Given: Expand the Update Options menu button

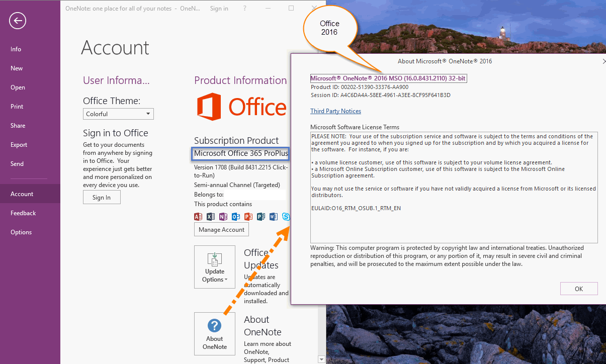Looking at the screenshot, I should [215, 267].
